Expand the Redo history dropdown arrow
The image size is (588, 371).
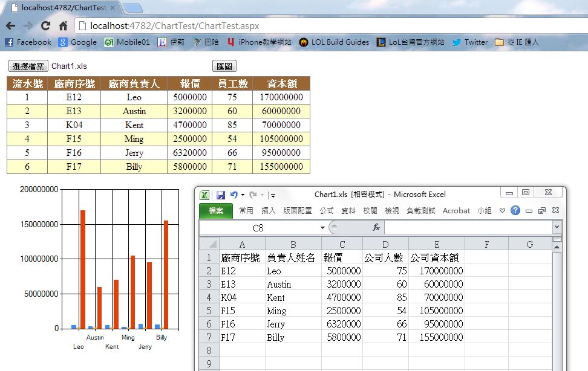click(262, 195)
